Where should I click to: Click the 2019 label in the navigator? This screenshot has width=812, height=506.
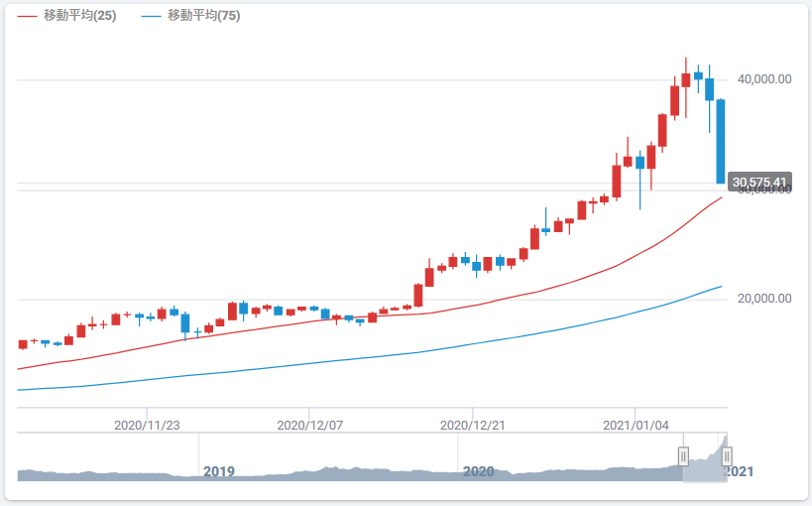[218, 471]
